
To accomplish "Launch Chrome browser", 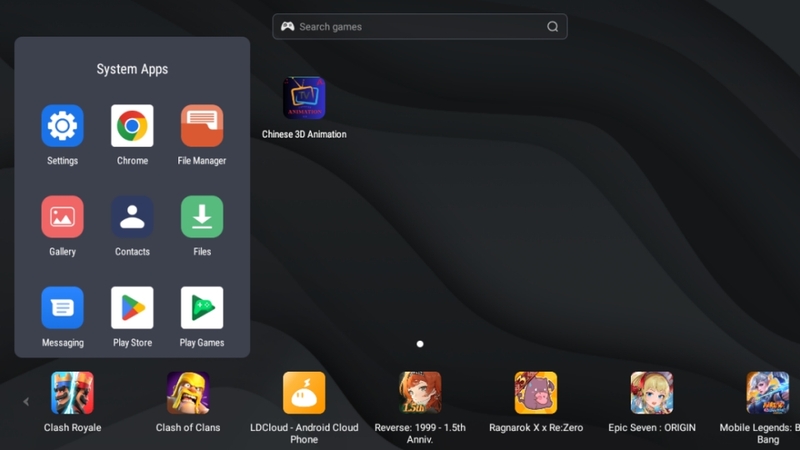I will coord(132,126).
